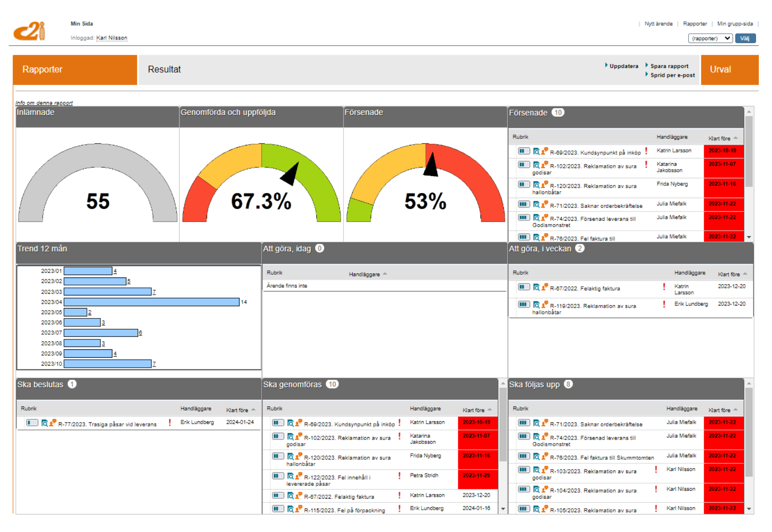The height and width of the screenshot is (532, 772).
Task: Sort Försenade list by Klart före column
Action: [x=723, y=138]
